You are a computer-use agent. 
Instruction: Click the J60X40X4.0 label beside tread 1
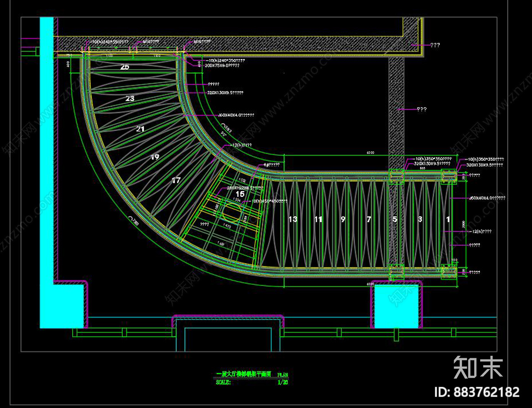tap(488, 198)
